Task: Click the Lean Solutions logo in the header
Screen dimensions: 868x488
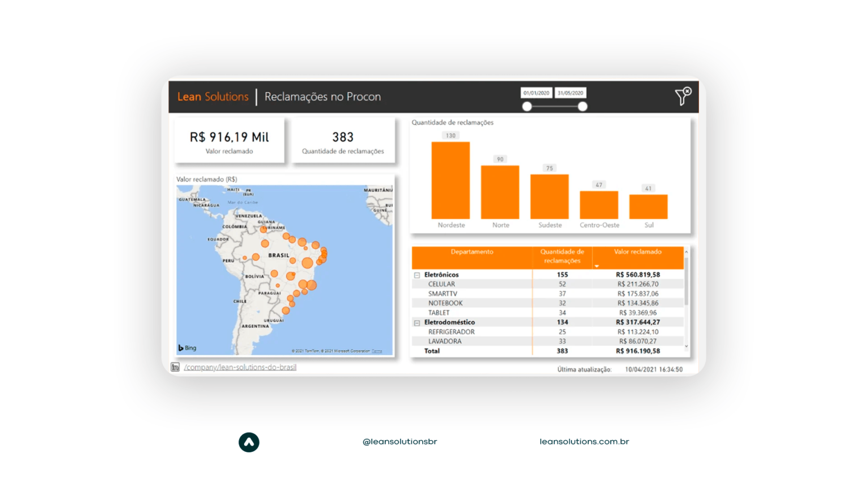Action: point(213,97)
